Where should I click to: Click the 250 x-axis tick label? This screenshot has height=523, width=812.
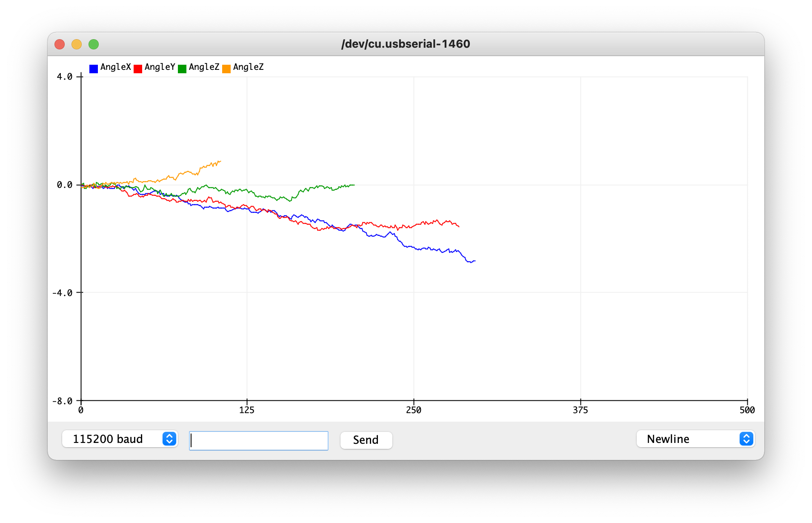click(414, 410)
